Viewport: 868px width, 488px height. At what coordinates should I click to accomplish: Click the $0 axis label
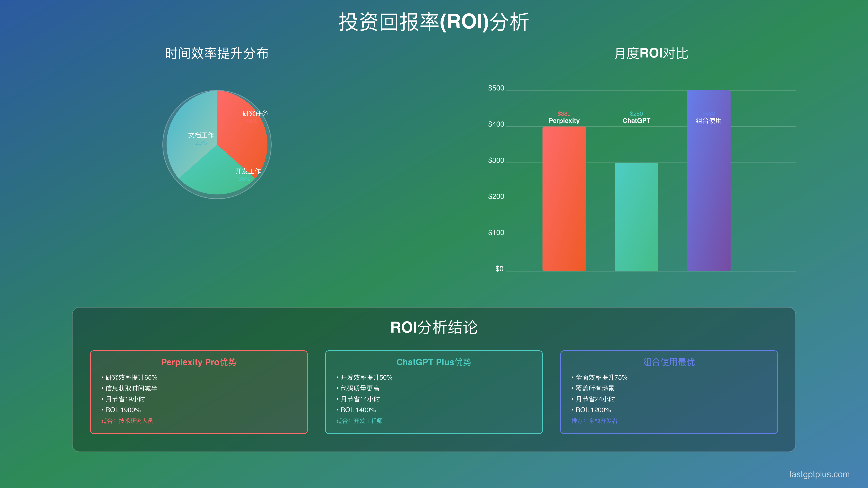point(499,269)
